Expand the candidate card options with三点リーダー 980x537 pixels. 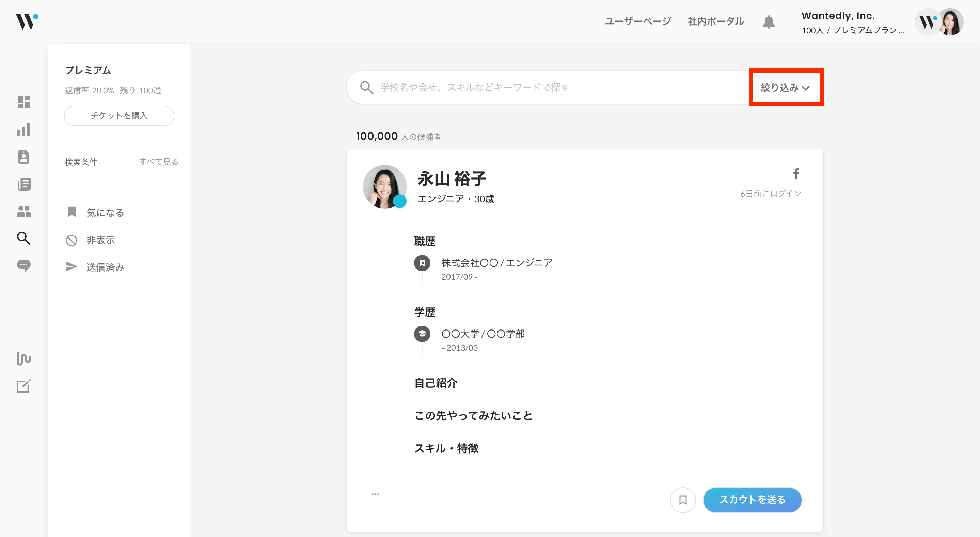(x=375, y=494)
